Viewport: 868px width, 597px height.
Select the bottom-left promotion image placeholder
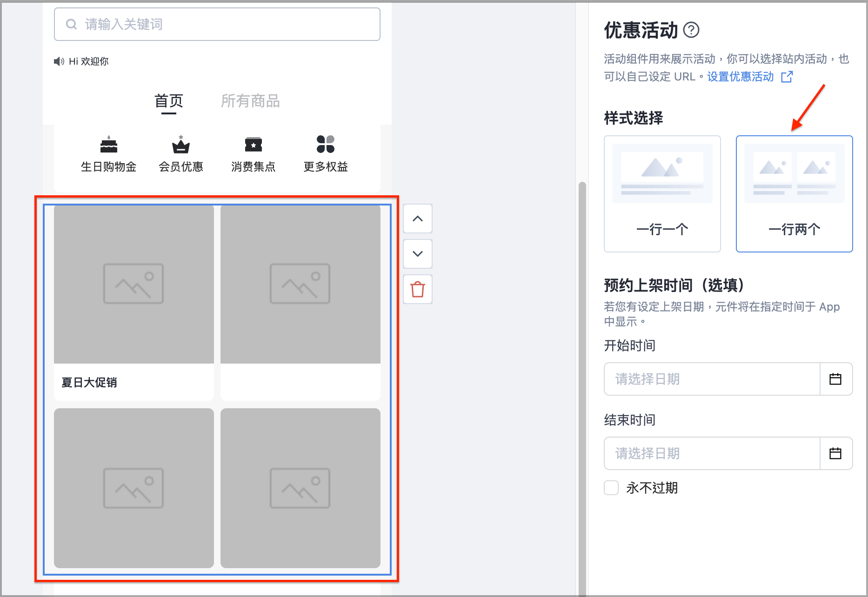[x=134, y=488]
